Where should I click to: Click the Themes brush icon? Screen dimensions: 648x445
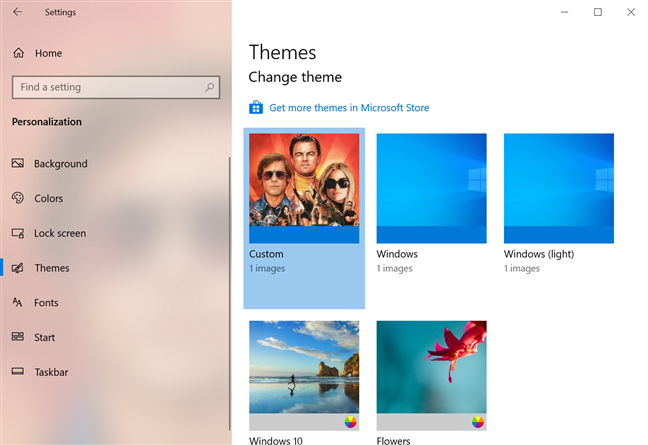point(18,268)
